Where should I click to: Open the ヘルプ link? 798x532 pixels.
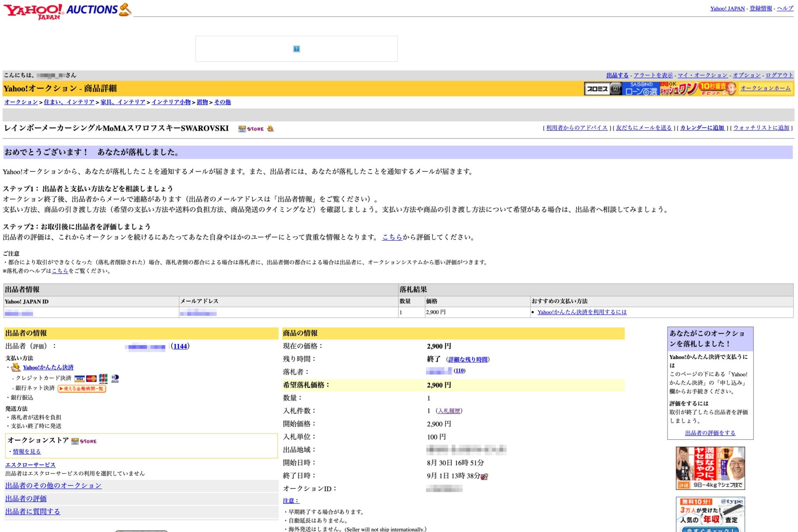[785, 8]
